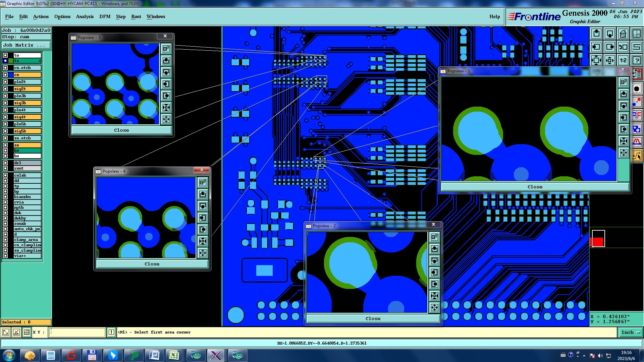Click Windows Start button on taskbar
The width and height of the screenshot is (644, 362).
[9, 355]
